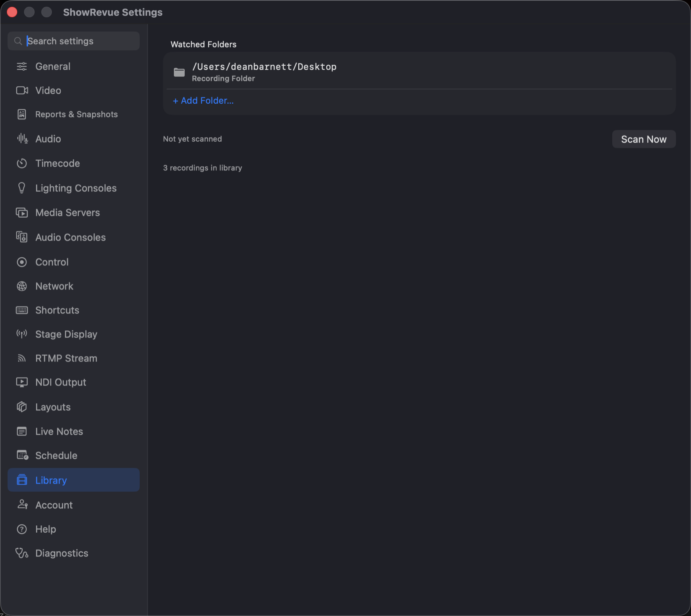Viewport: 691px width, 616px height.
Task: Click the Timecode clock icon
Action: tap(22, 163)
